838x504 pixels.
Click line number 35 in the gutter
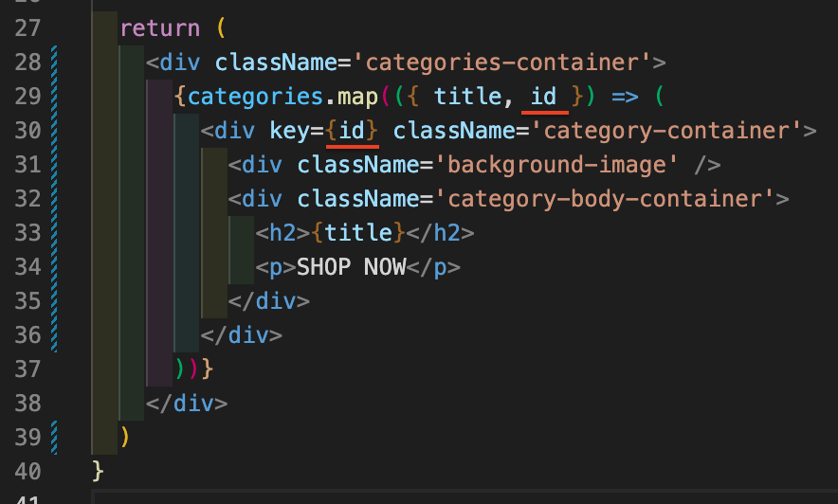(27, 301)
